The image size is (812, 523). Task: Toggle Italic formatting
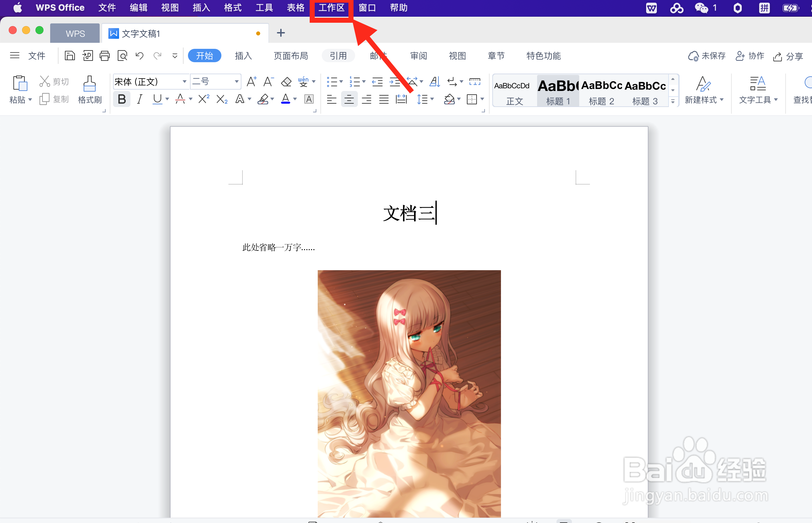(139, 99)
